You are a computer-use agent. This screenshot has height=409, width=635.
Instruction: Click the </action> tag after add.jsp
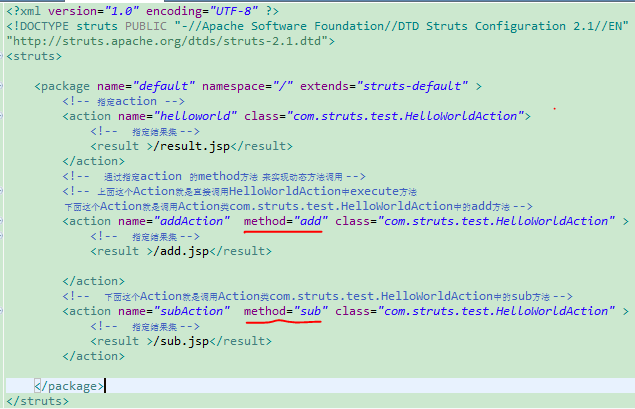pyautogui.click(x=94, y=281)
